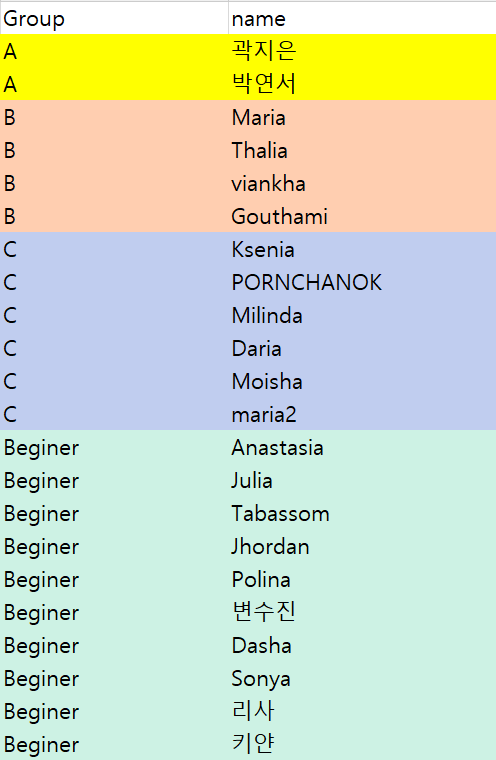
Task: Click the Jhordan cell
Action: [x=362, y=545]
